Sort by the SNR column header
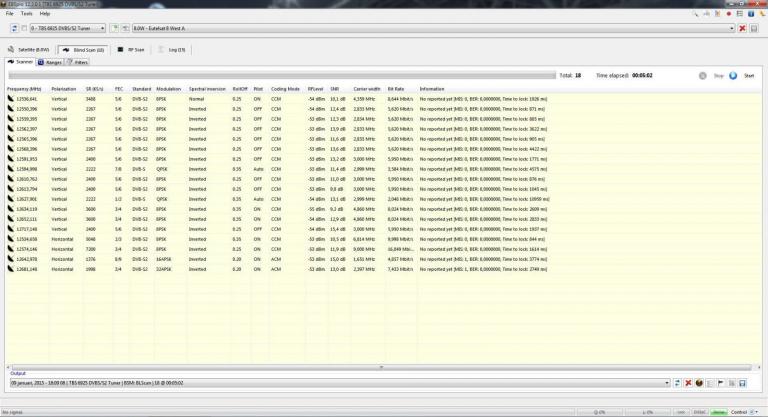The height and width of the screenshot is (417, 768). click(334, 89)
